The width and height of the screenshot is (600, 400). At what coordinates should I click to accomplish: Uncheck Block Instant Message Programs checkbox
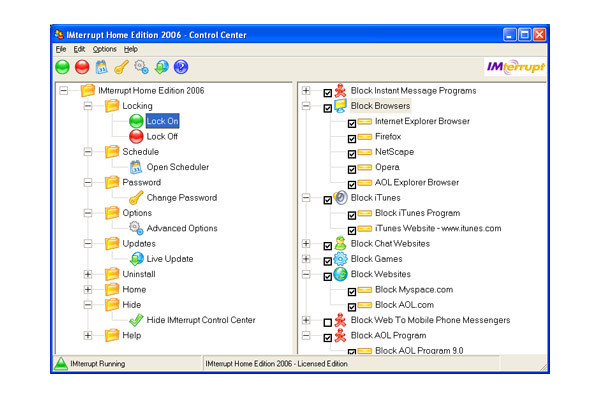tap(328, 93)
